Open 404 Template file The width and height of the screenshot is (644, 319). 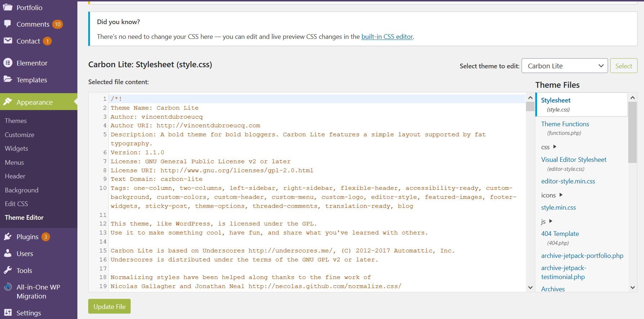560,234
